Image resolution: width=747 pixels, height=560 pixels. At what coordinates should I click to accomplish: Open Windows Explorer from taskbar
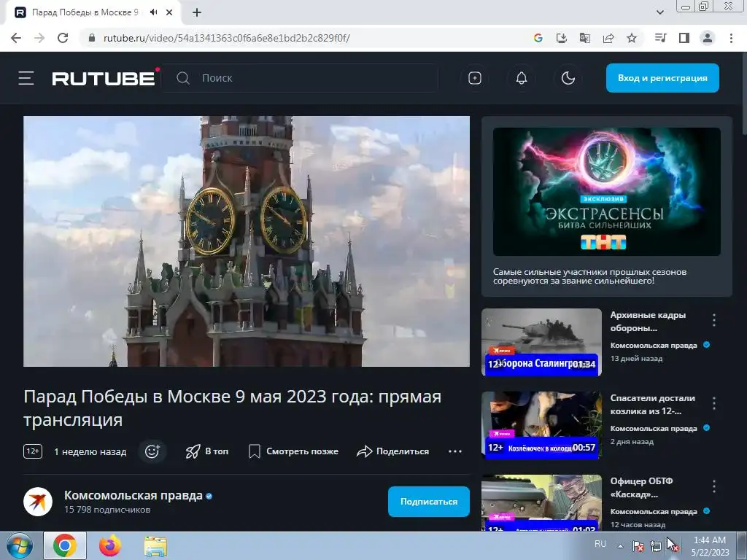click(156, 546)
